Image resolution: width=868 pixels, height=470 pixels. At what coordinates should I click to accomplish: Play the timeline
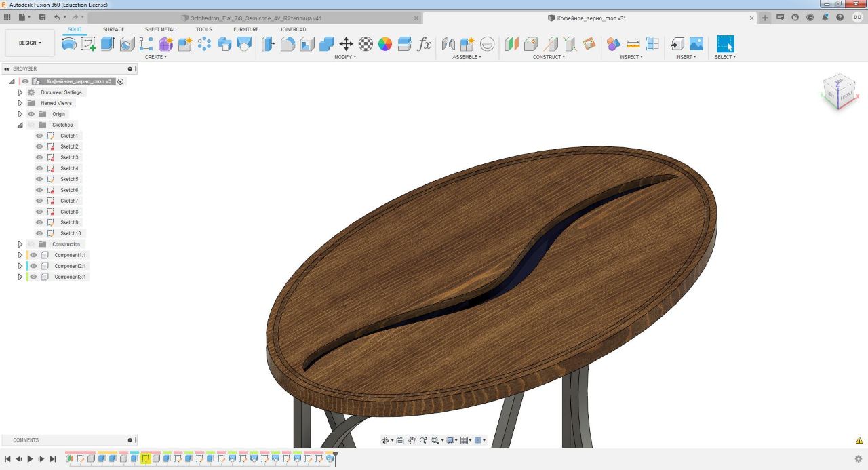[30, 459]
